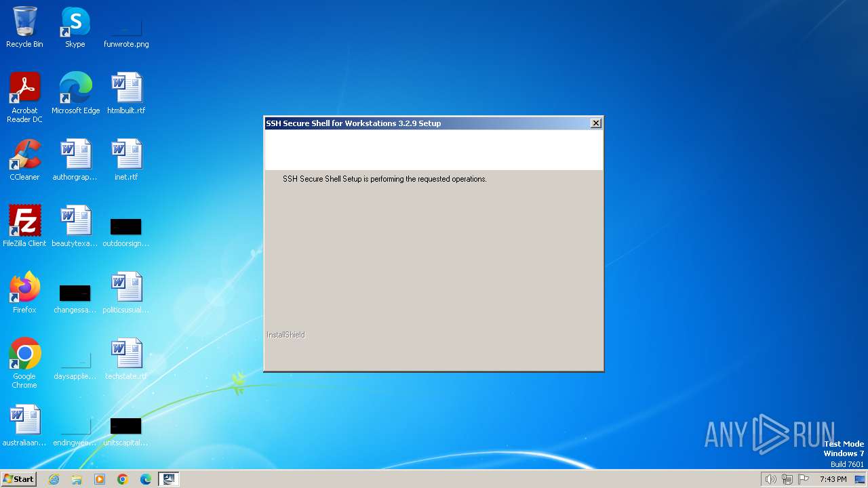Select the Skype desktop shortcut
Image resolution: width=868 pixels, height=488 pixels.
(75, 28)
